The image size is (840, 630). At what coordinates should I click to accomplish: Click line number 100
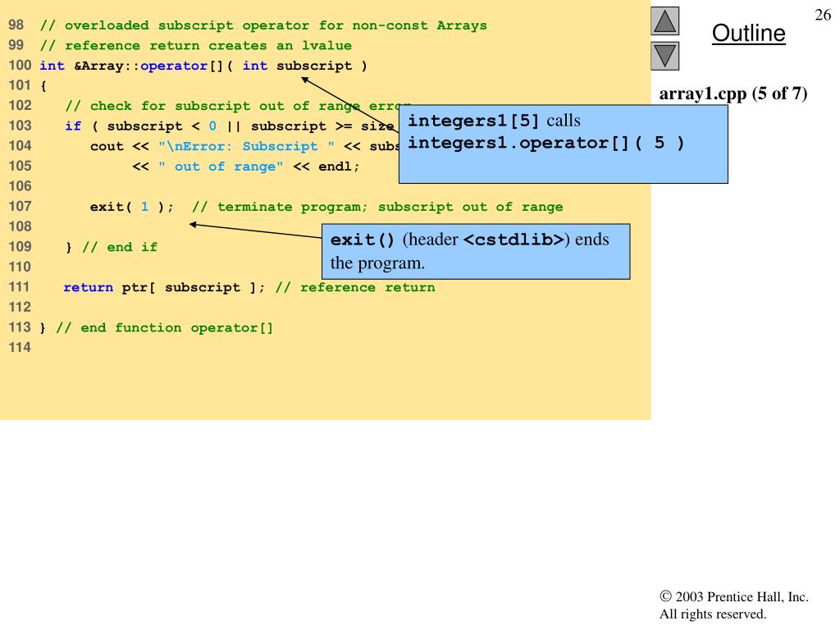20,66
